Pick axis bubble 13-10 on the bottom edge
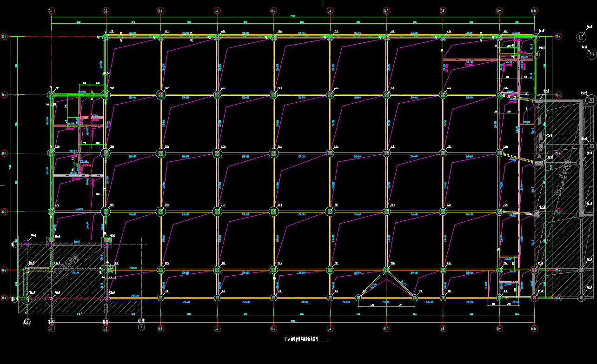This screenshot has height=364, width=597. click(534, 329)
